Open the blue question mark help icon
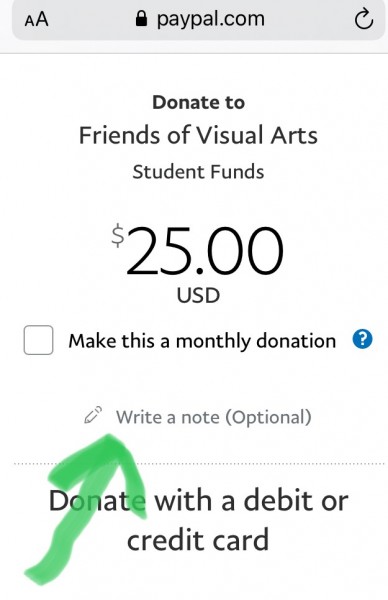Image resolution: width=388 pixels, height=600 pixels. (362, 339)
